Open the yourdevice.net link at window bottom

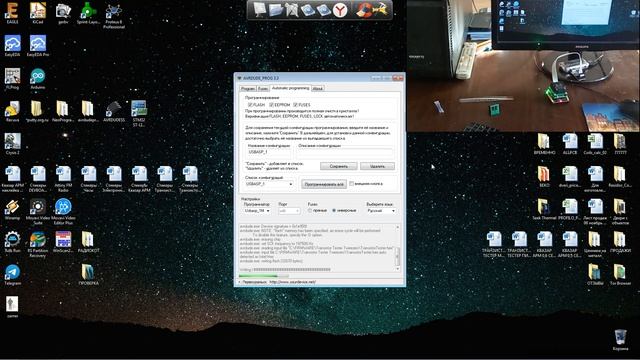(x=293, y=282)
